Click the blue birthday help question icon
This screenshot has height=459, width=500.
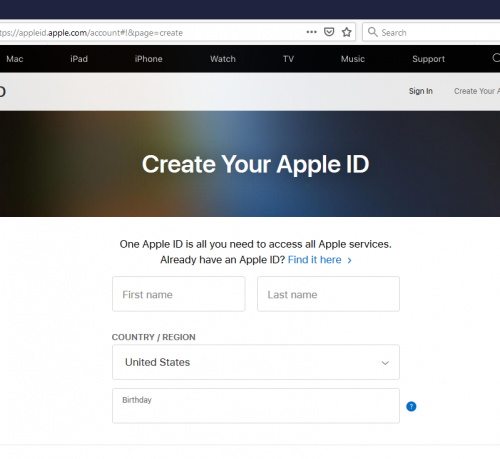click(411, 406)
